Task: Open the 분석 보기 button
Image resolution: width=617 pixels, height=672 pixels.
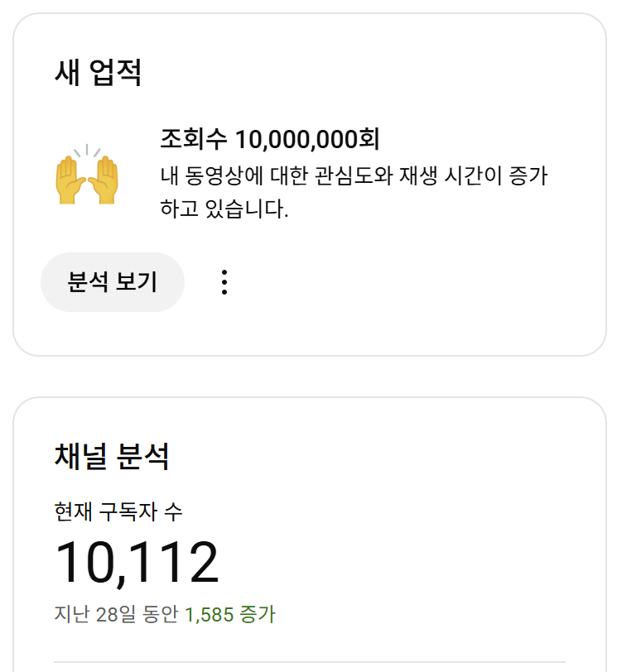Action: click(x=113, y=282)
